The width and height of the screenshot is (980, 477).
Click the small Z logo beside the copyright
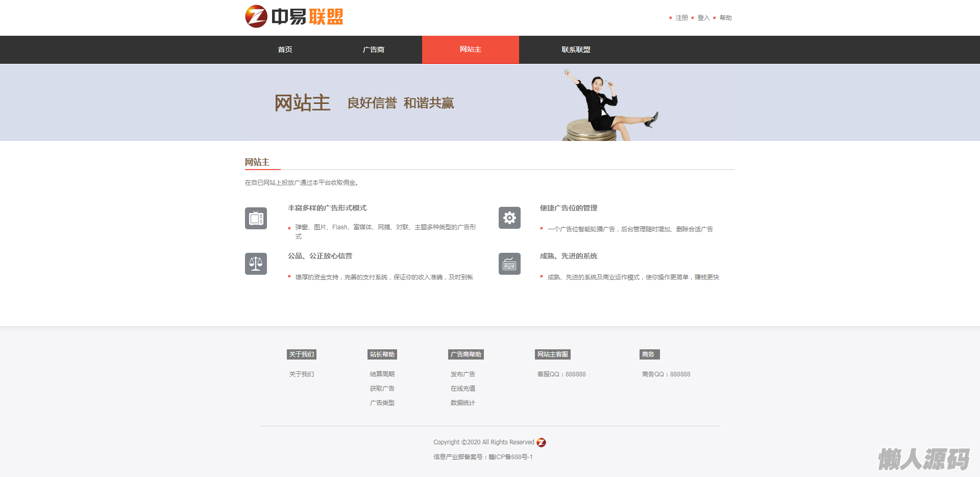click(x=542, y=442)
